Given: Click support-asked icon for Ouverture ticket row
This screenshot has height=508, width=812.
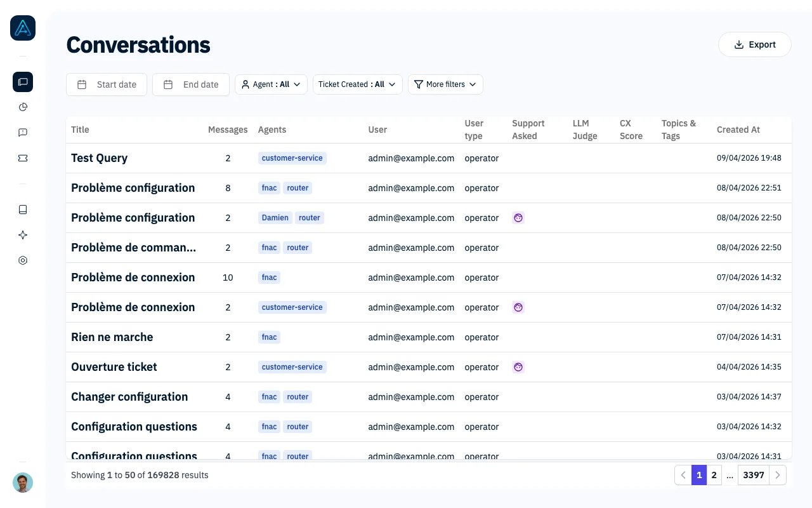Looking at the screenshot, I should pyautogui.click(x=518, y=367).
